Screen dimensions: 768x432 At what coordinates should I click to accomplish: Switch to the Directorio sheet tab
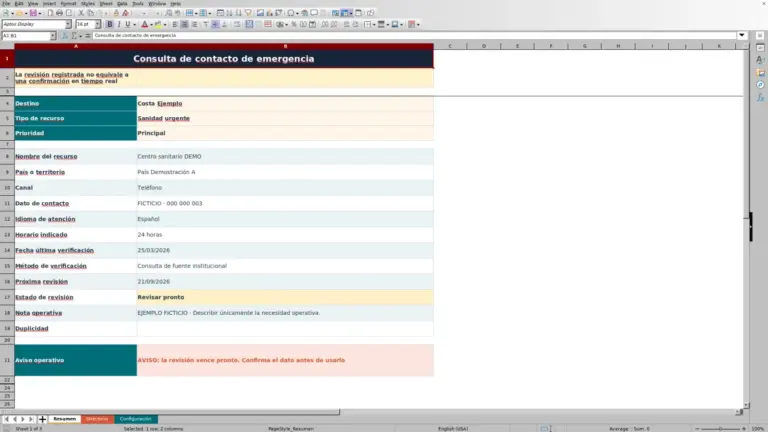pyautogui.click(x=97, y=419)
